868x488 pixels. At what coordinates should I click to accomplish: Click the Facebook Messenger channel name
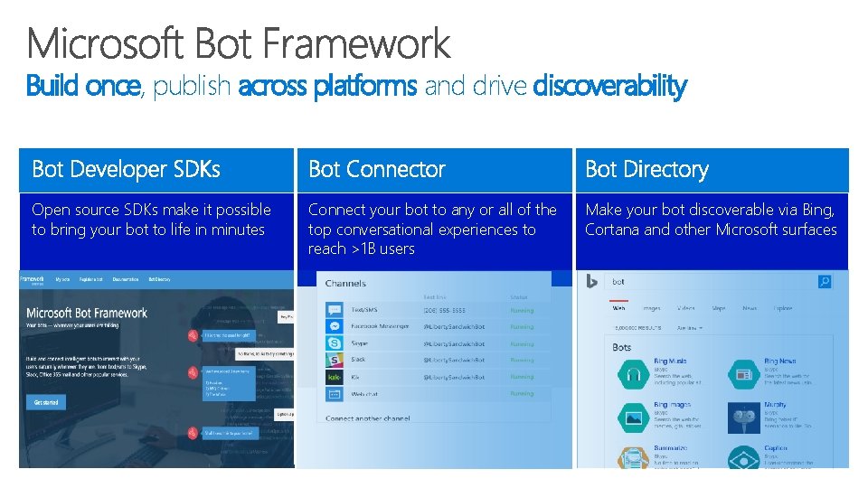click(x=380, y=326)
